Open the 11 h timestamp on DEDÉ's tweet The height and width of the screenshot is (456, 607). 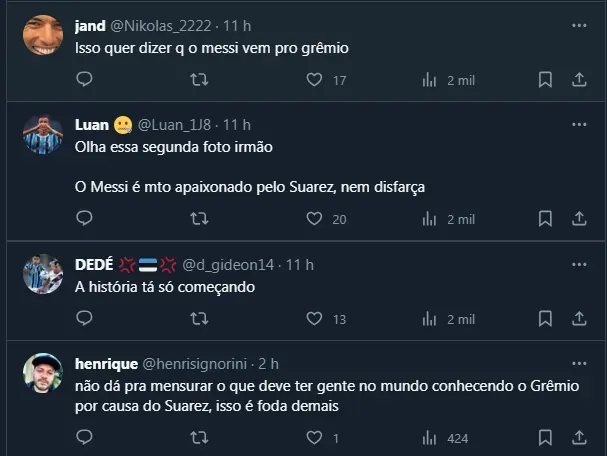coord(300,265)
